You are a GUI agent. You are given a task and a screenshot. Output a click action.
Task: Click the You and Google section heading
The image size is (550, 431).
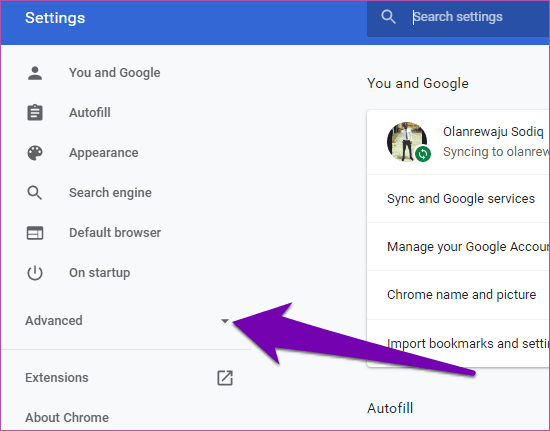[418, 83]
